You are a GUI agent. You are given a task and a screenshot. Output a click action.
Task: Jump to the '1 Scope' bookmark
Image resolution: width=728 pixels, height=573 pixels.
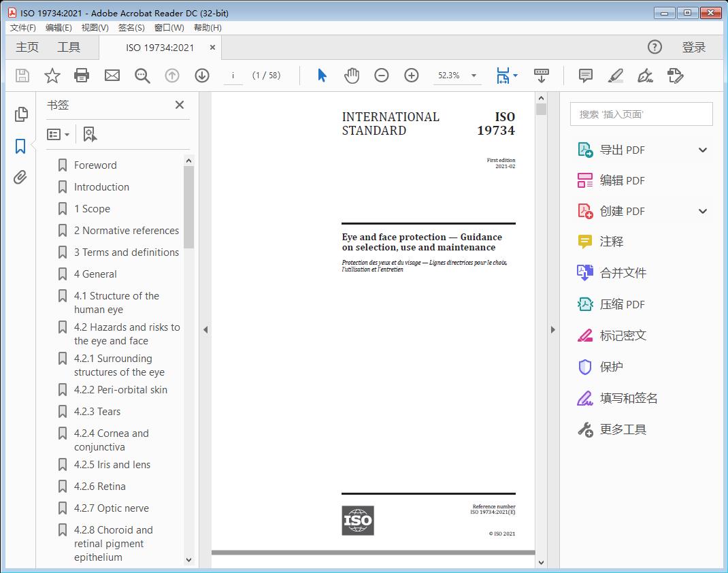[x=92, y=209]
